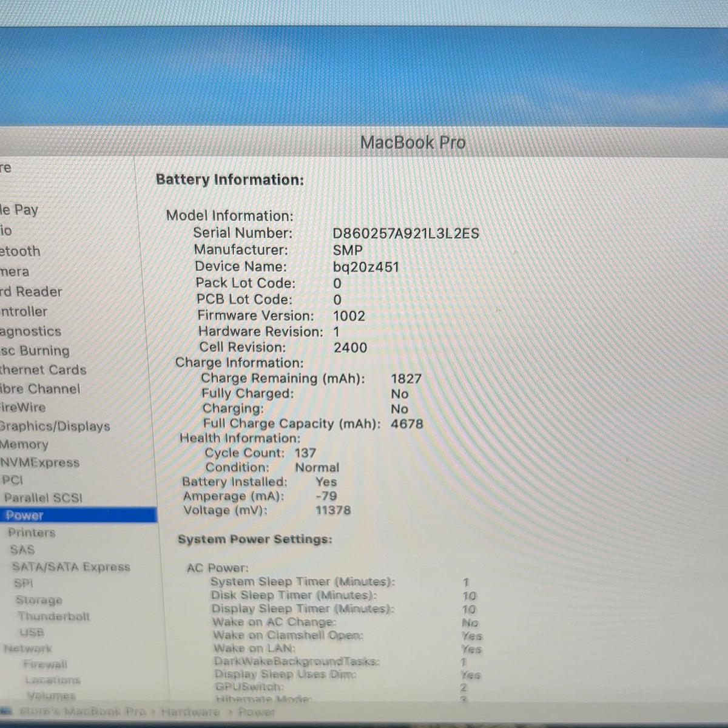This screenshot has height=728, width=728.
Task: Click GPUSwitch row
Action: [x=342, y=687]
